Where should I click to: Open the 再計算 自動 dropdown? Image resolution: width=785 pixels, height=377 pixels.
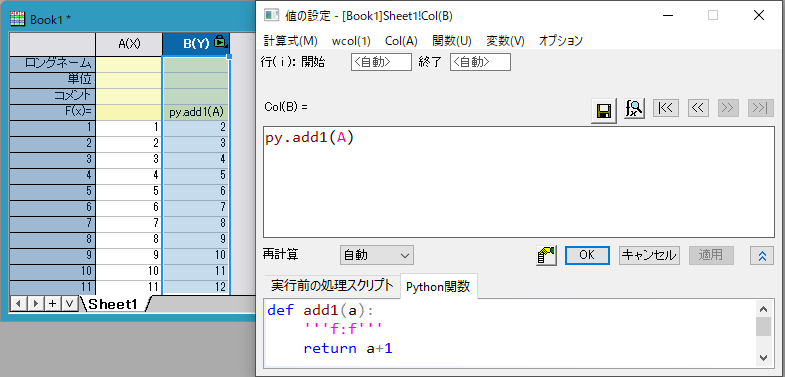(376, 255)
